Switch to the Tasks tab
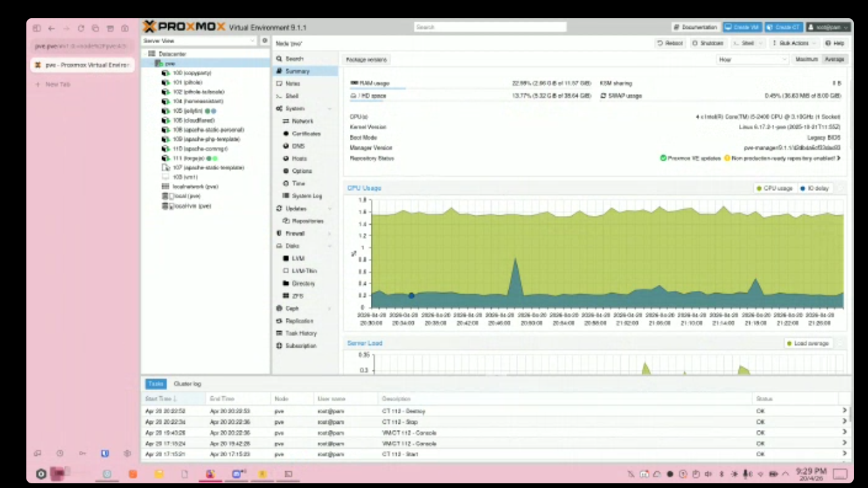Image resolution: width=868 pixels, height=488 pixels. pyautogui.click(x=155, y=383)
